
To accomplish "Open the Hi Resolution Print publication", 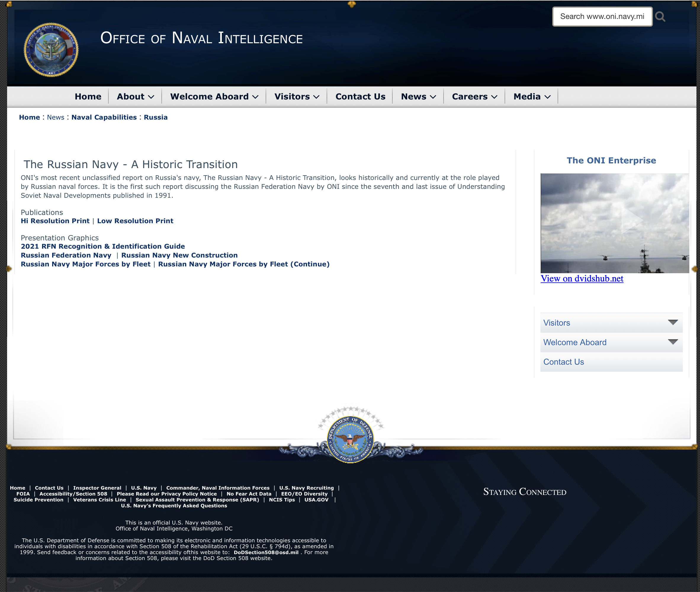I will [55, 221].
